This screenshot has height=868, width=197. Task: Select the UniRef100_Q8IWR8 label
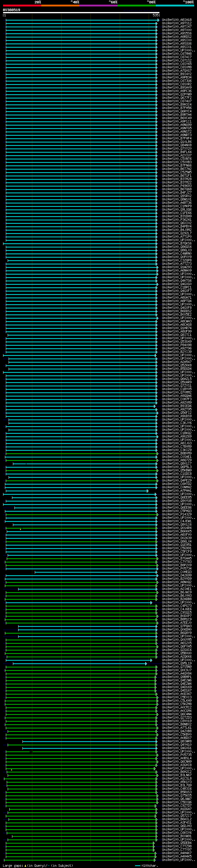[177, 741]
